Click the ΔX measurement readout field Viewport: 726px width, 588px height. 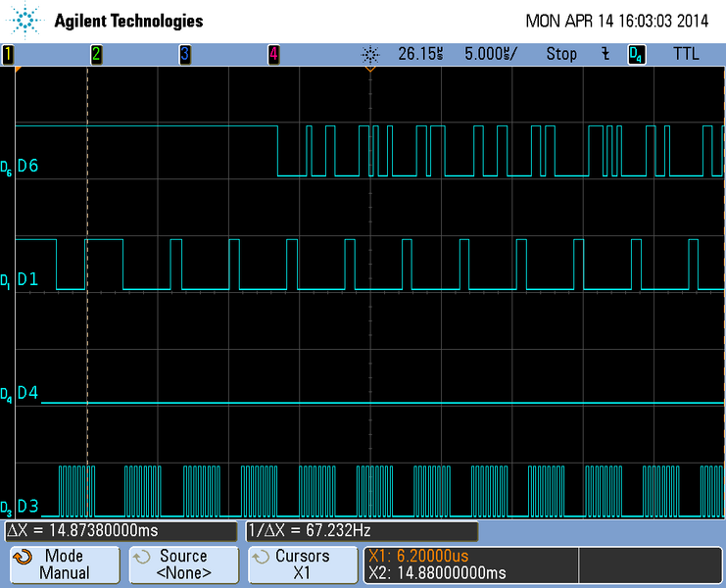[121, 531]
